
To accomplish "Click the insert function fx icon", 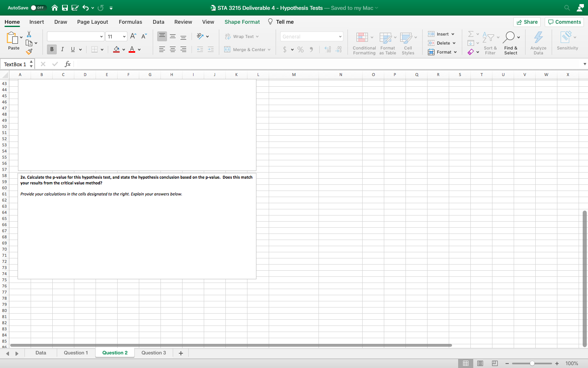I will [x=68, y=64].
